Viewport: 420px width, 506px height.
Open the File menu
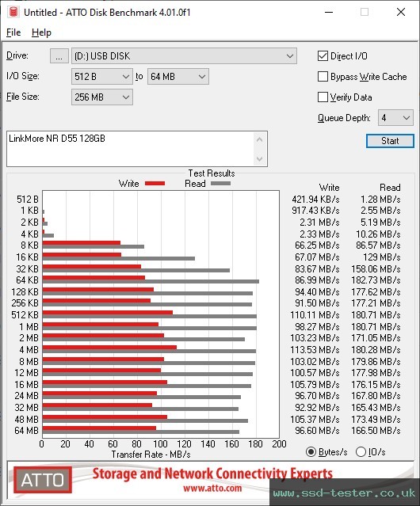tap(13, 32)
